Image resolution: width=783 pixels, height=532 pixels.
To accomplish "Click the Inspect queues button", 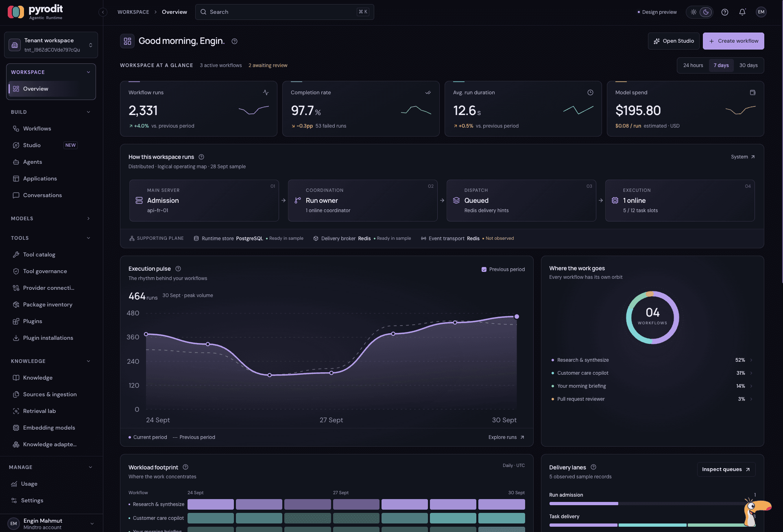I will pos(726,469).
